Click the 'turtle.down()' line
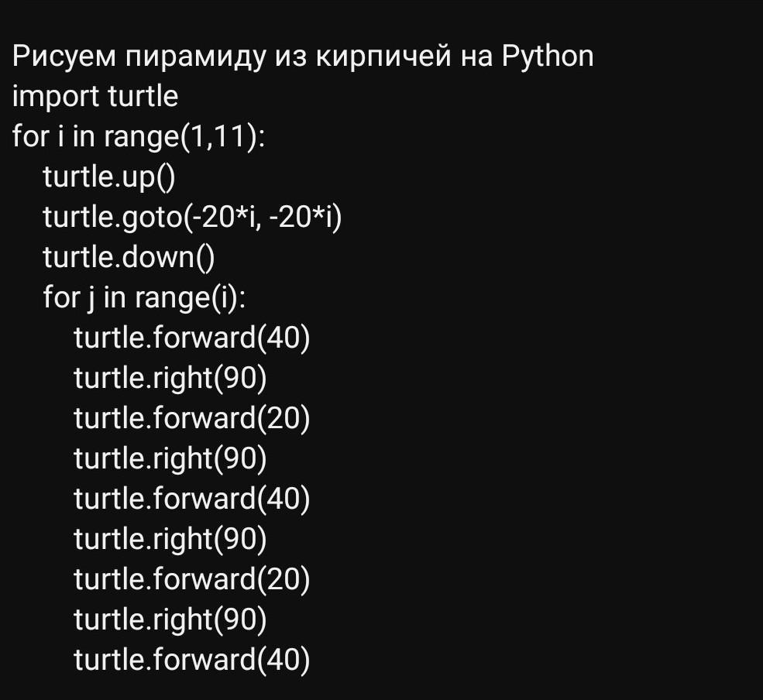 click(129, 257)
